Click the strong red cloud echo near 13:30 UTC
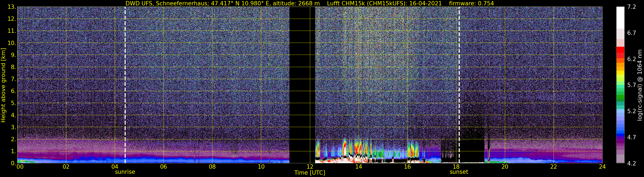This screenshot has width=644, height=177. click(345, 148)
